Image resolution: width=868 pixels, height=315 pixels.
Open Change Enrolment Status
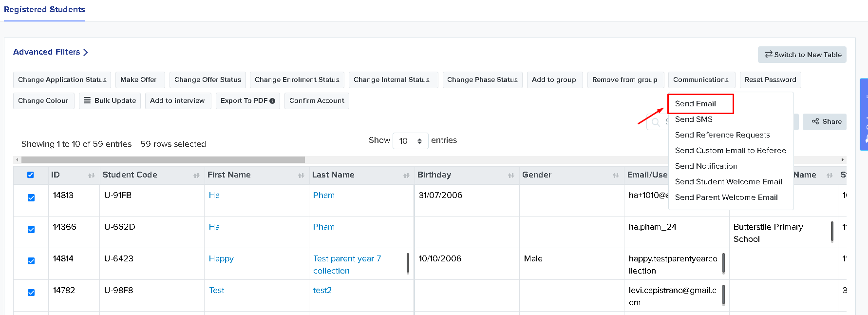click(297, 80)
